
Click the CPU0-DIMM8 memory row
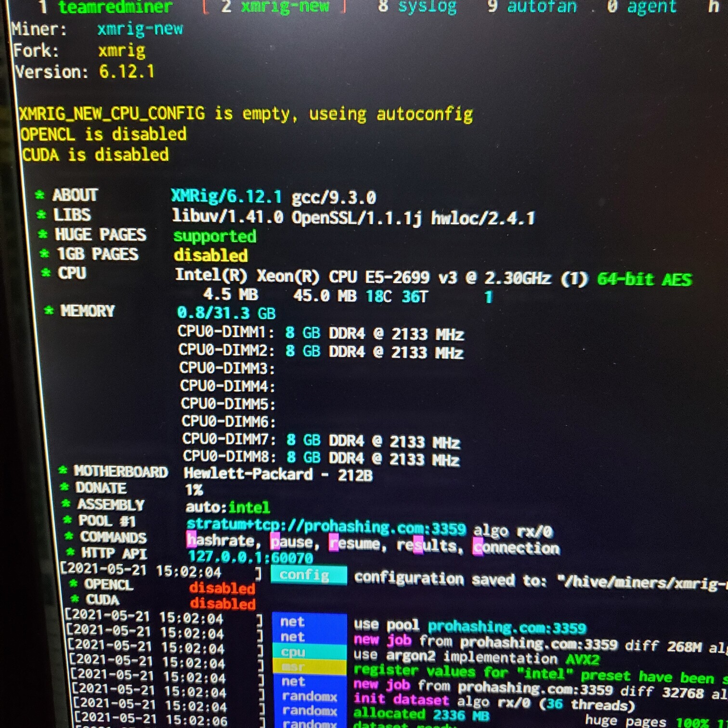click(x=321, y=457)
